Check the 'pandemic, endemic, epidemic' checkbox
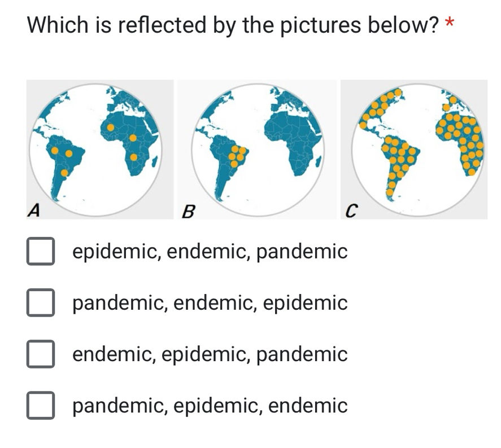501x448 pixels. coord(41,303)
